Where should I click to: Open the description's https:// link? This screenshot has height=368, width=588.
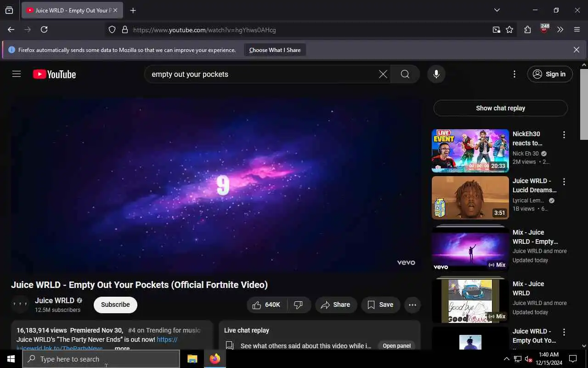coord(167,339)
